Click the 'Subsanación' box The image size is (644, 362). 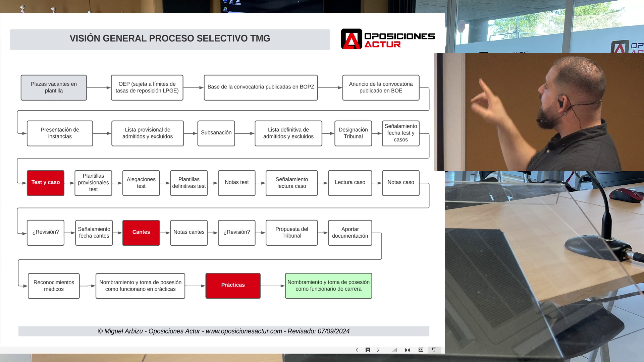click(216, 133)
